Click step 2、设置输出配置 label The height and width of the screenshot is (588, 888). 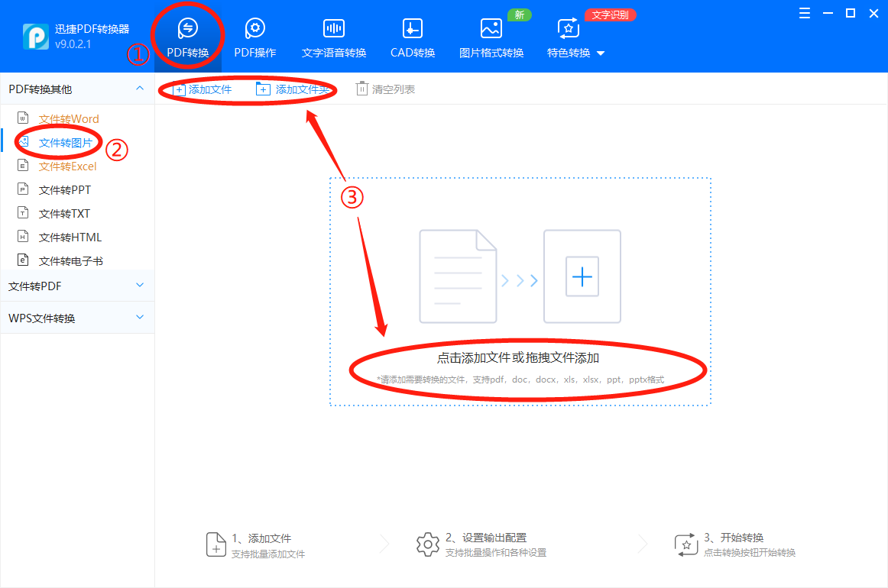[486, 538]
